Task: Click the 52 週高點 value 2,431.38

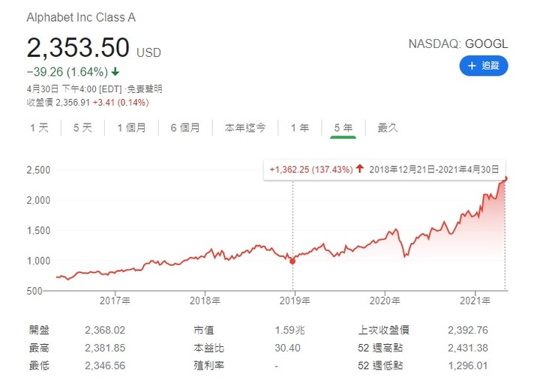Action: click(x=468, y=348)
